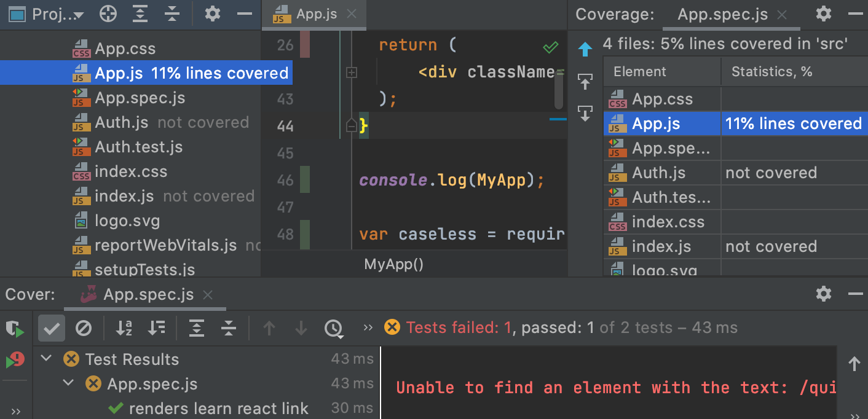The height and width of the screenshot is (419, 868).
Task: Select Auth.js row in Coverage table
Action: pos(736,173)
